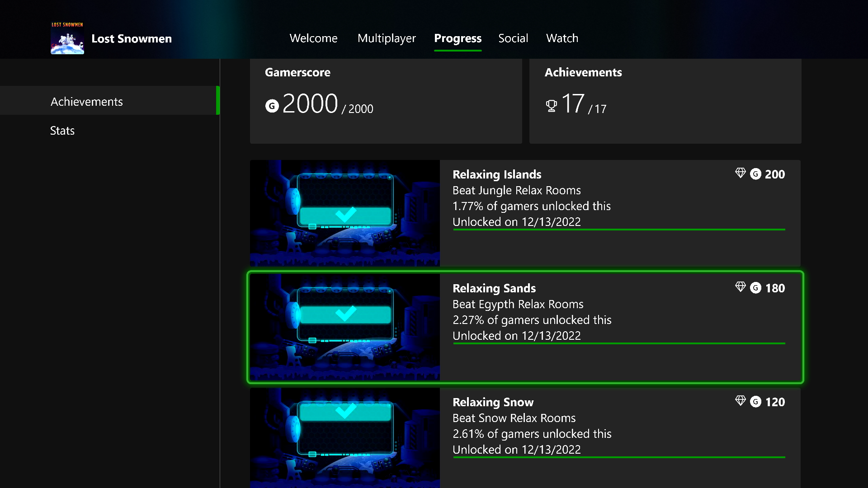Open the Watch tab
The width and height of the screenshot is (868, 488).
[x=562, y=38]
